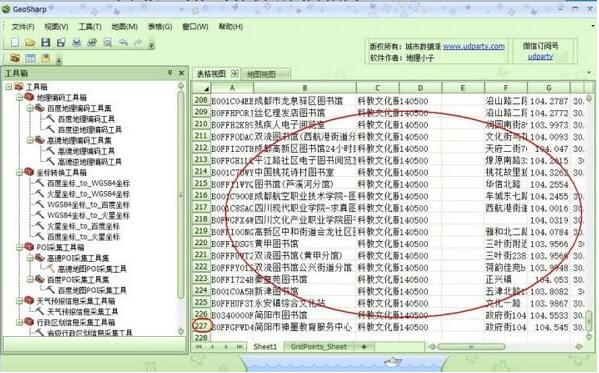Select 百度逆地理编码工具 in the tree

click(x=89, y=130)
